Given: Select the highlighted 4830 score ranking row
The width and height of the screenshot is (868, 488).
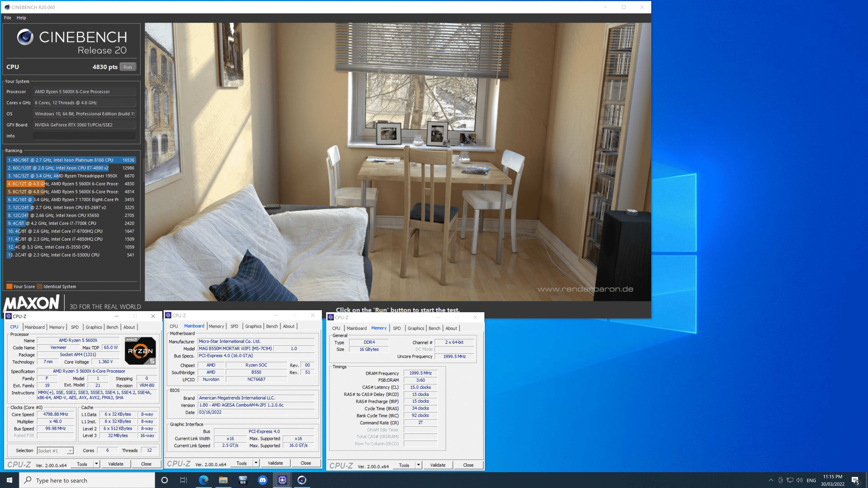Looking at the screenshot, I should point(71,183).
